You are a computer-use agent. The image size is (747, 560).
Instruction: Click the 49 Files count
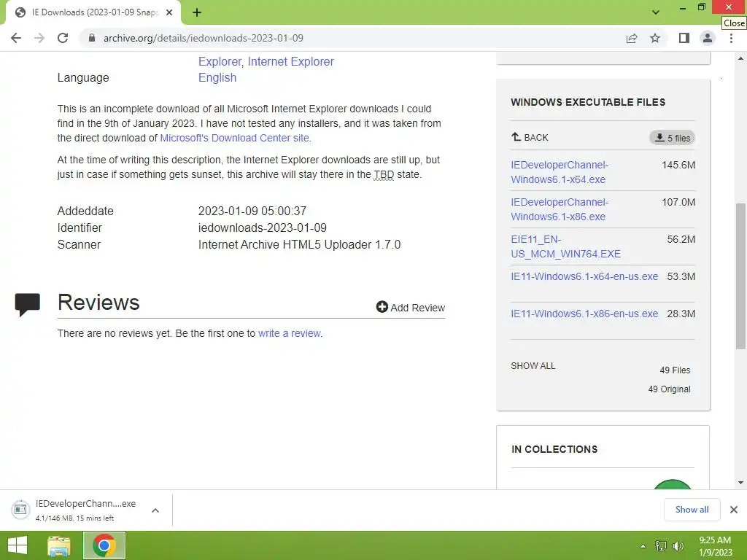click(675, 370)
